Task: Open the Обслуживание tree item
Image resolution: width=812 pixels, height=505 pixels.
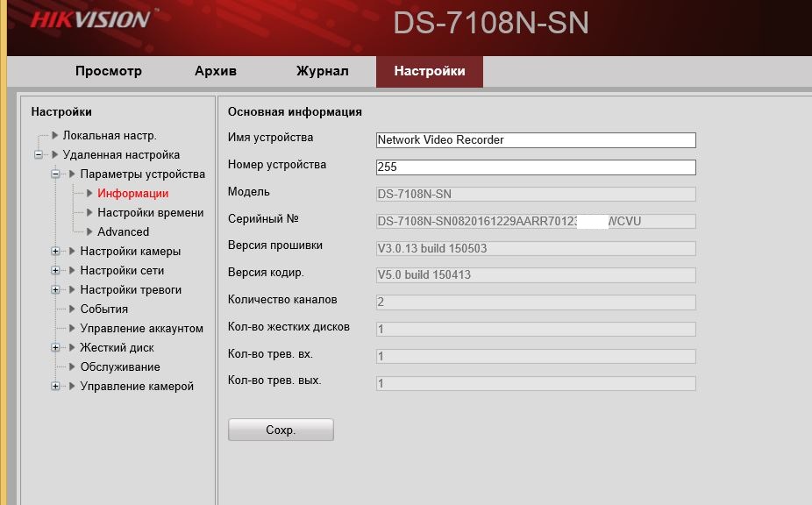Action: [120, 366]
